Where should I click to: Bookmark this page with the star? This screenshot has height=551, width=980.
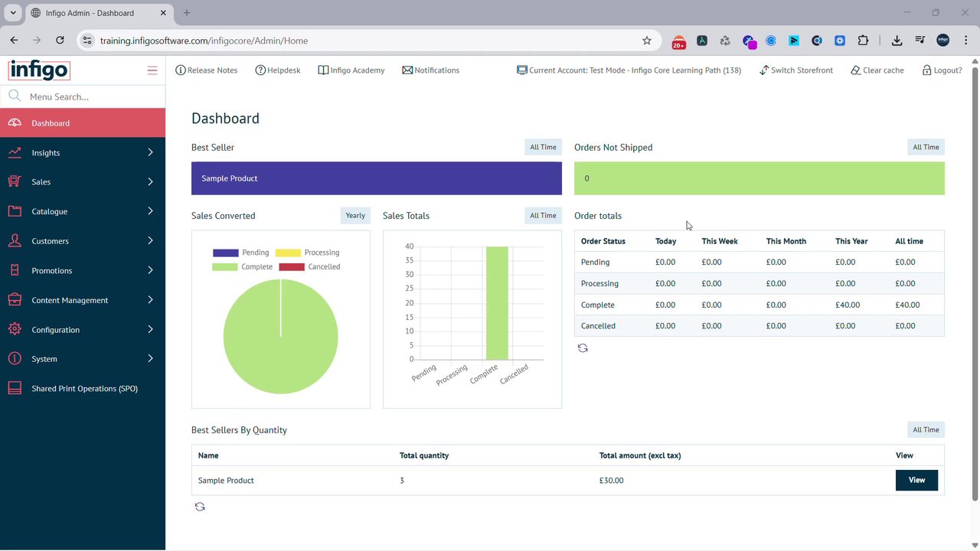point(647,41)
